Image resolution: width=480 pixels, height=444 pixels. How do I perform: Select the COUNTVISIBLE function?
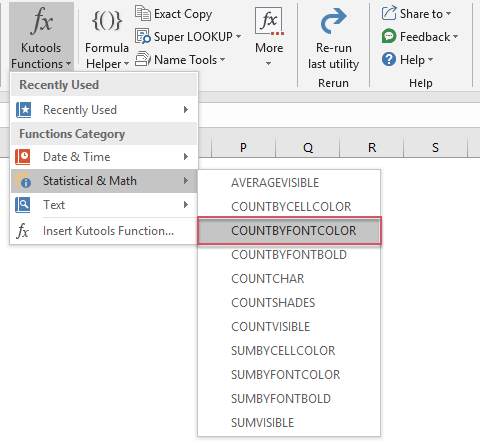[289, 327]
